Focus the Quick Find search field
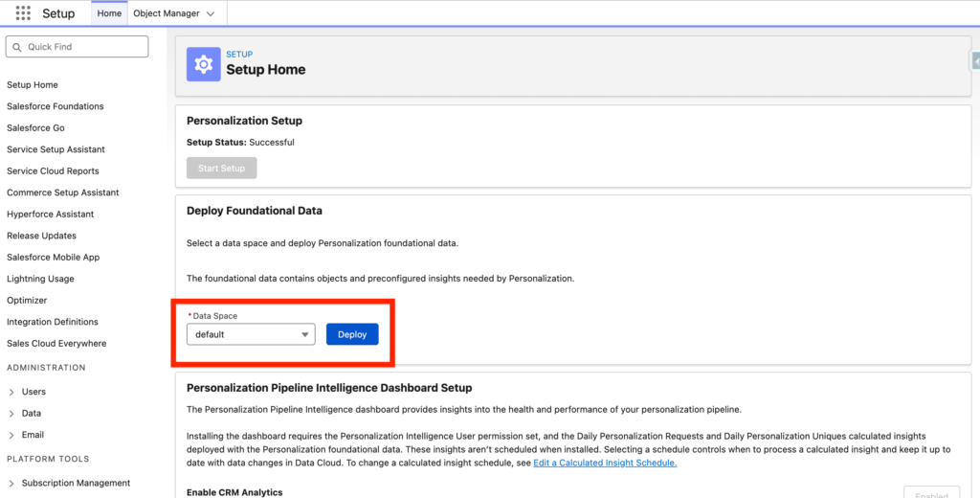The height and width of the screenshot is (498, 980). pos(84,47)
